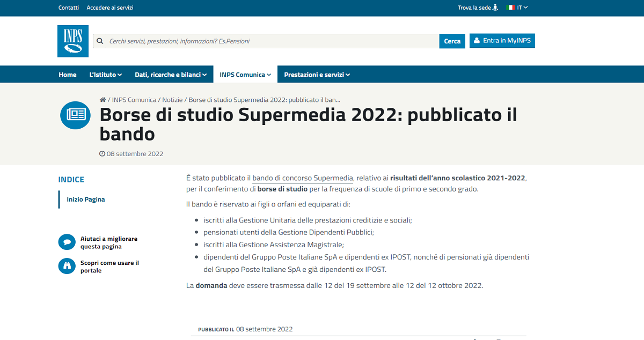The image size is (644, 340).
Task: Click the magnifier icon in search bar
Action: pos(100,41)
